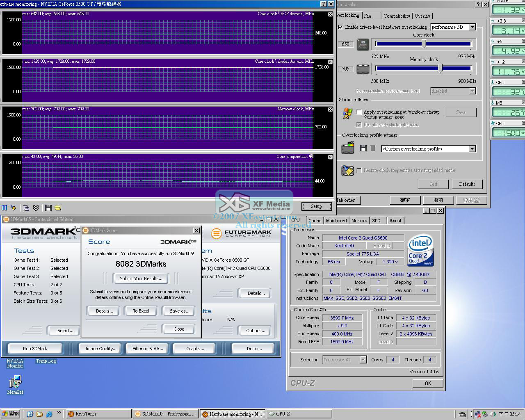
Task: Click the clear history broom icon
Action: click(x=14, y=208)
